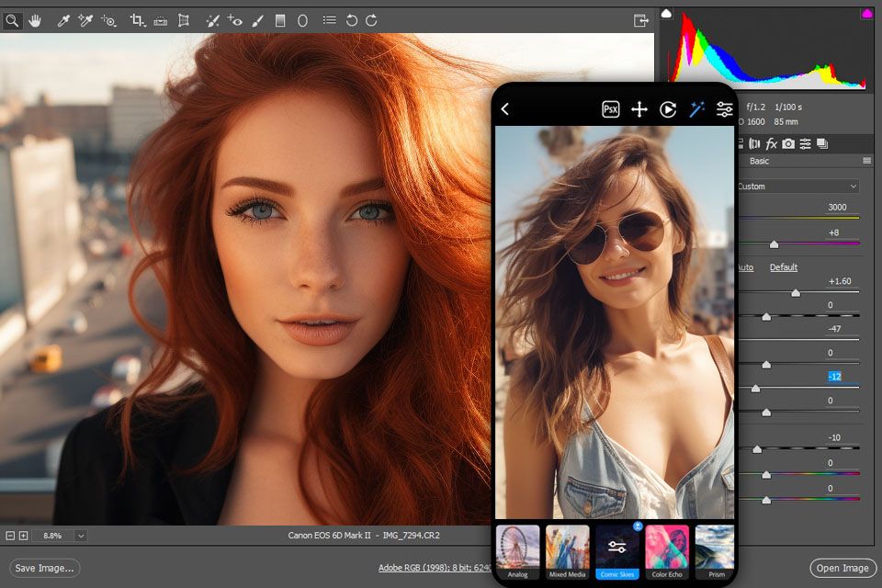Image resolution: width=882 pixels, height=588 pixels.
Task: Tap the magic wand auto-enhance in Photoshop Express
Action: coord(697,108)
